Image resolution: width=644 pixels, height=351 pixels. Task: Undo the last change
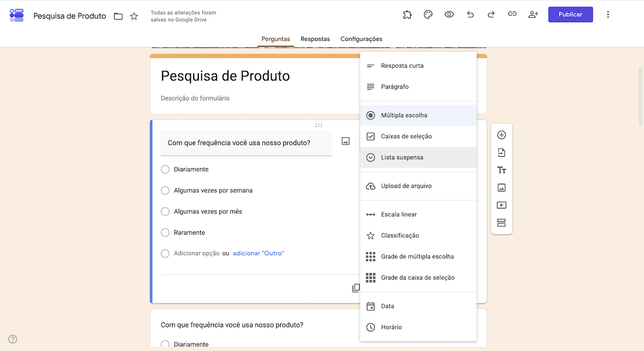(470, 15)
